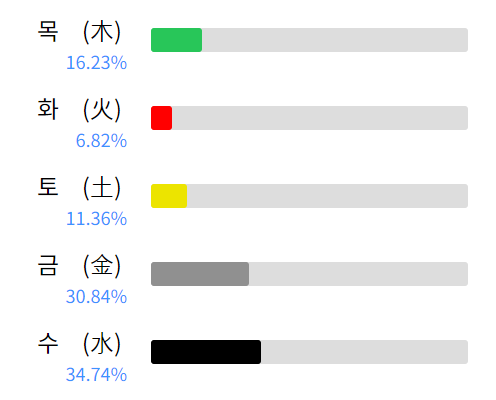The width and height of the screenshot is (496, 400).
Task: Click the gray metal progress bar fill
Action: click(200, 274)
